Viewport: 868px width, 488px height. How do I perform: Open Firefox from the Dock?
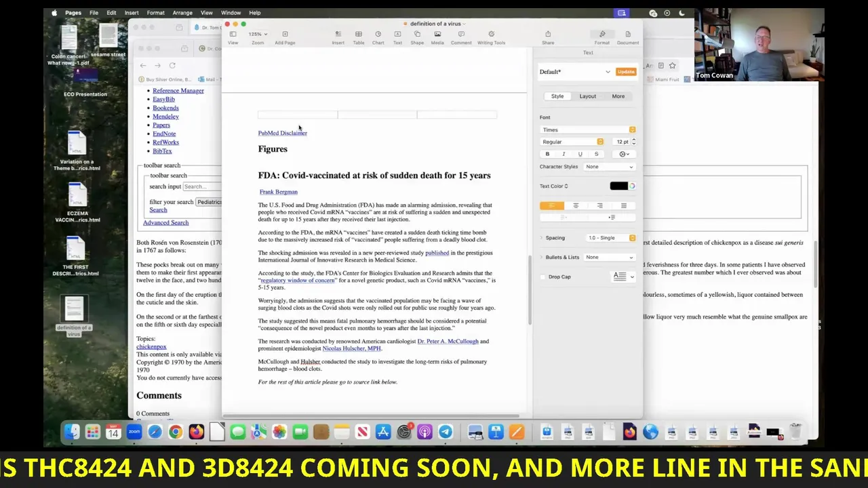pyautogui.click(x=197, y=432)
